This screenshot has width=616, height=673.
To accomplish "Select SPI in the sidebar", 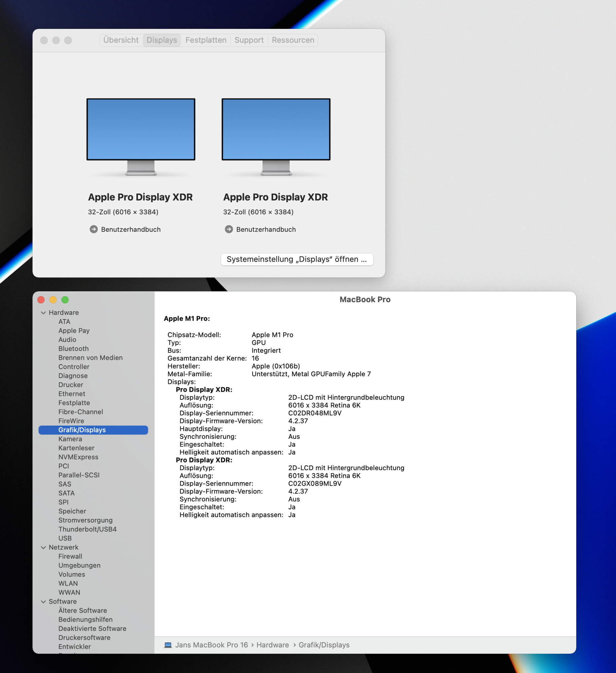I will point(64,502).
